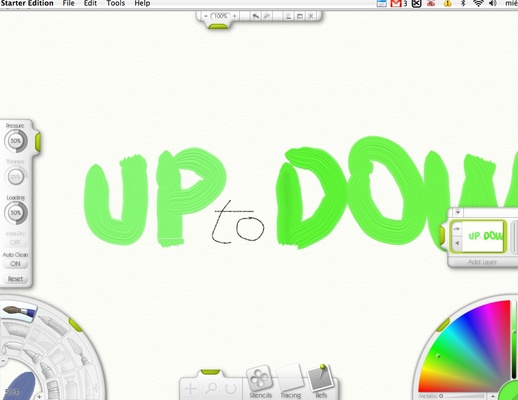Click the Undo arrow in top toolbar
Screen dimensions: 518x400
coord(256,16)
